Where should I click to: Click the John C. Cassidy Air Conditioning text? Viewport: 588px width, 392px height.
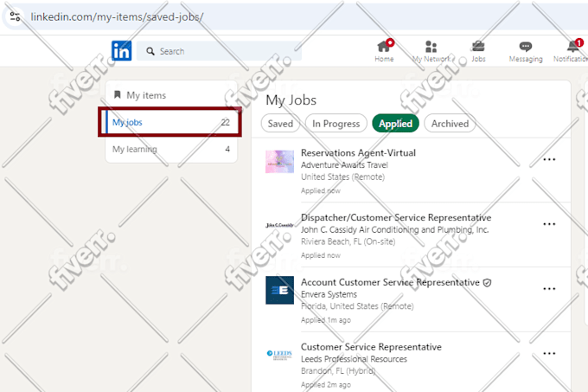pos(395,229)
